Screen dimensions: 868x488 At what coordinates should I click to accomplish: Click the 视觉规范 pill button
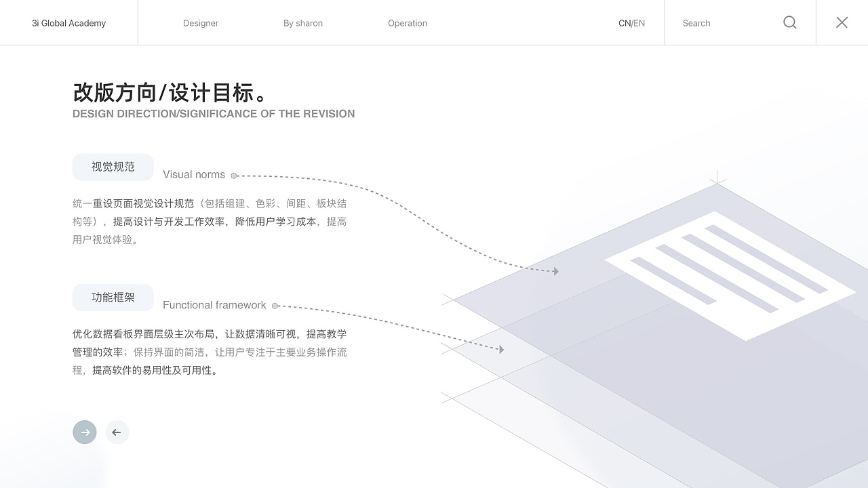(113, 167)
